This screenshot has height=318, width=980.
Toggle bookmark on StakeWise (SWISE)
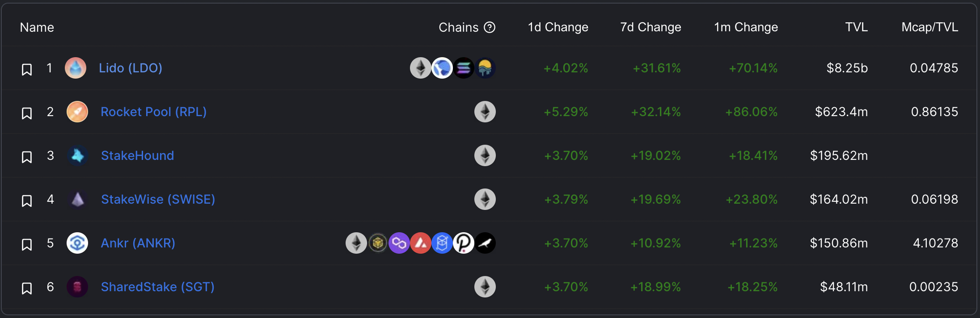27,201
